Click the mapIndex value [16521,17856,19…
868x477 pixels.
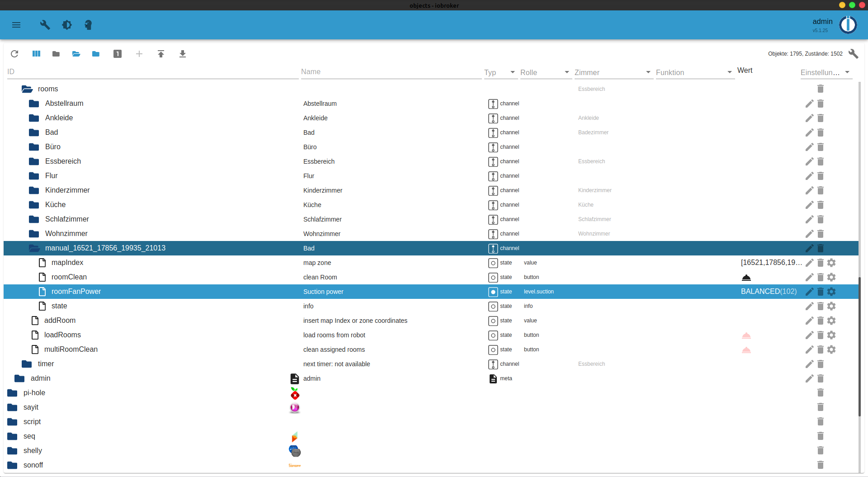pos(771,263)
